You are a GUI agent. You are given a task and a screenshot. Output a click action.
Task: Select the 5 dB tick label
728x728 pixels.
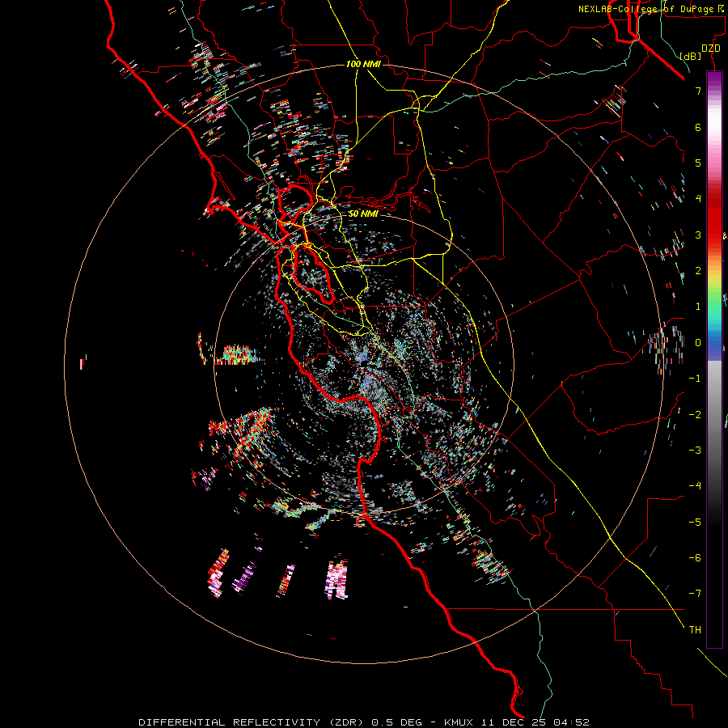[698, 163]
